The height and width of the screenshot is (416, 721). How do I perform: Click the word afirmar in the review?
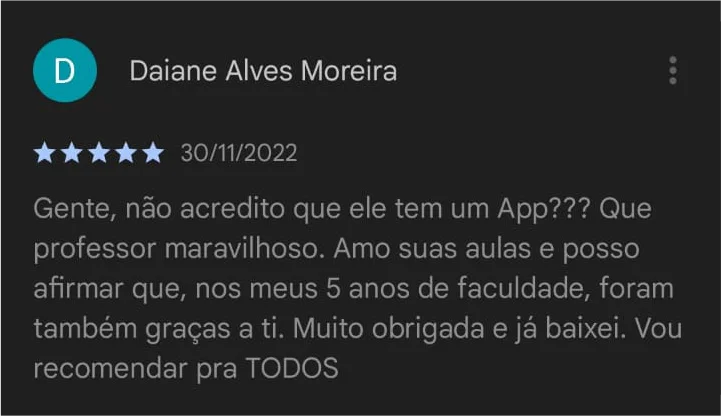click(78, 289)
